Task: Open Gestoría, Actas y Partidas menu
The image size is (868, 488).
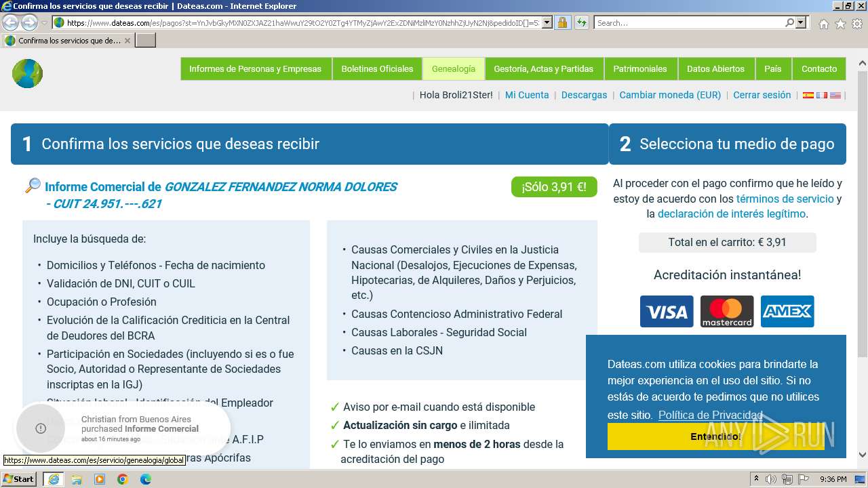Action: [543, 68]
